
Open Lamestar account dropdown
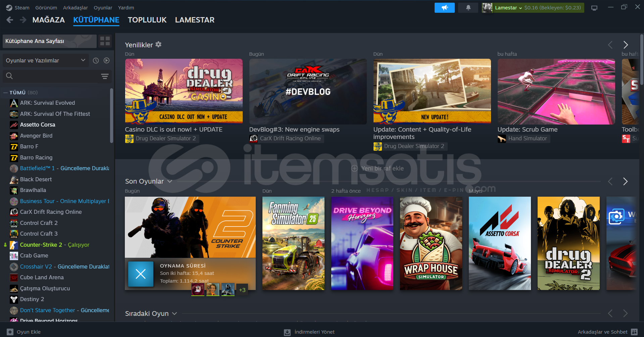(x=508, y=8)
